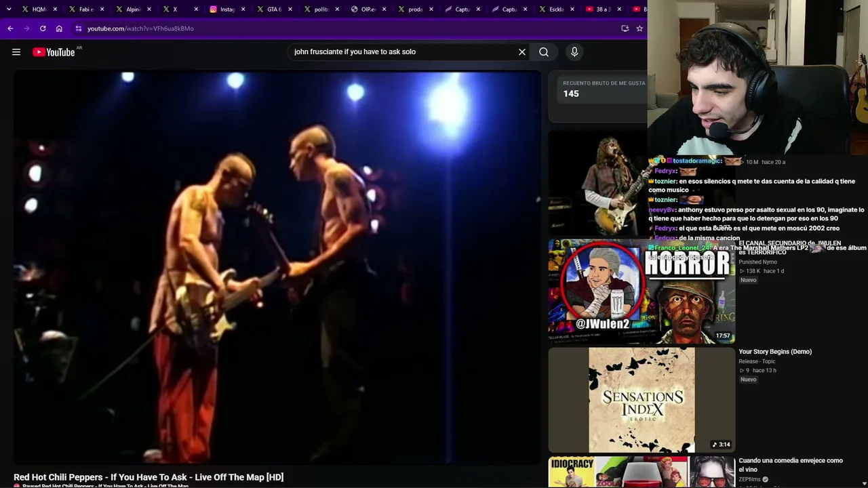The image size is (868, 488).
Task: Switch to the OIP tab
Action: pos(368,9)
